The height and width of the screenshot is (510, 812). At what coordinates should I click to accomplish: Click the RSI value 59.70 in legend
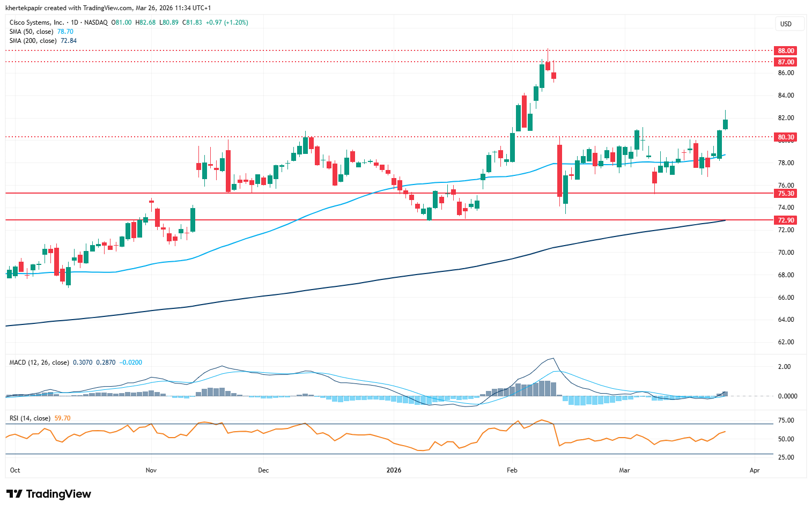62,418
